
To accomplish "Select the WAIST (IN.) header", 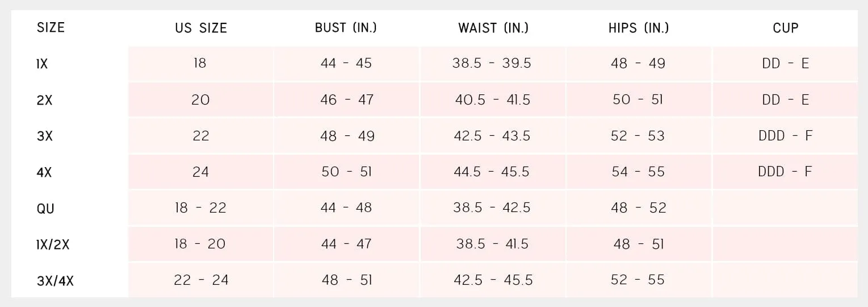I will pos(493,27).
